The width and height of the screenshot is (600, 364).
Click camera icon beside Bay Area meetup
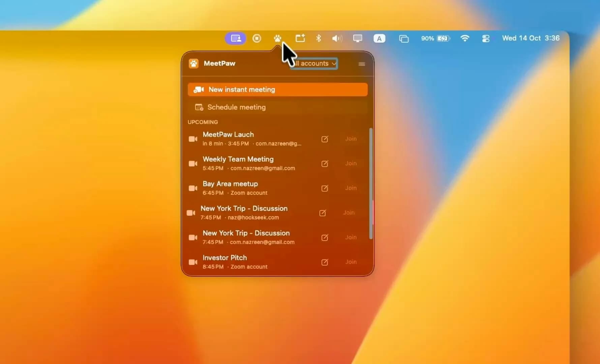[193, 188]
